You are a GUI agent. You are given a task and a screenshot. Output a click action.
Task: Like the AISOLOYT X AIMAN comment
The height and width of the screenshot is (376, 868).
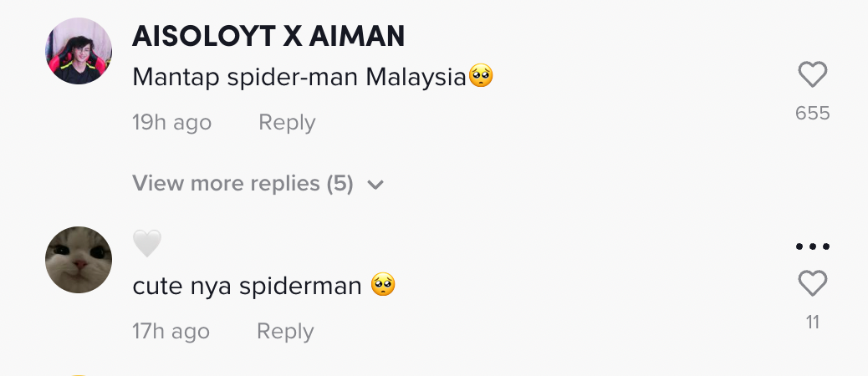(x=812, y=74)
